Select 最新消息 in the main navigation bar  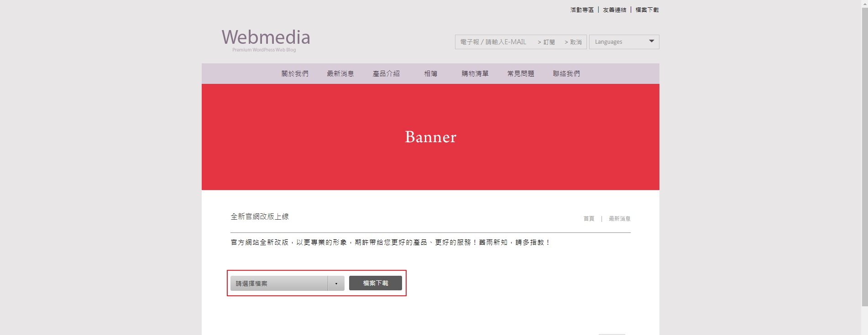click(x=340, y=74)
